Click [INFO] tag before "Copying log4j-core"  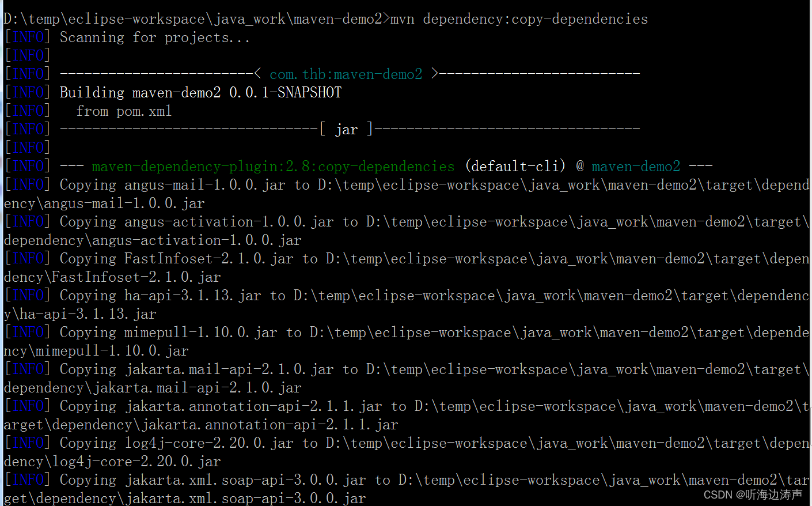point(28,443)
